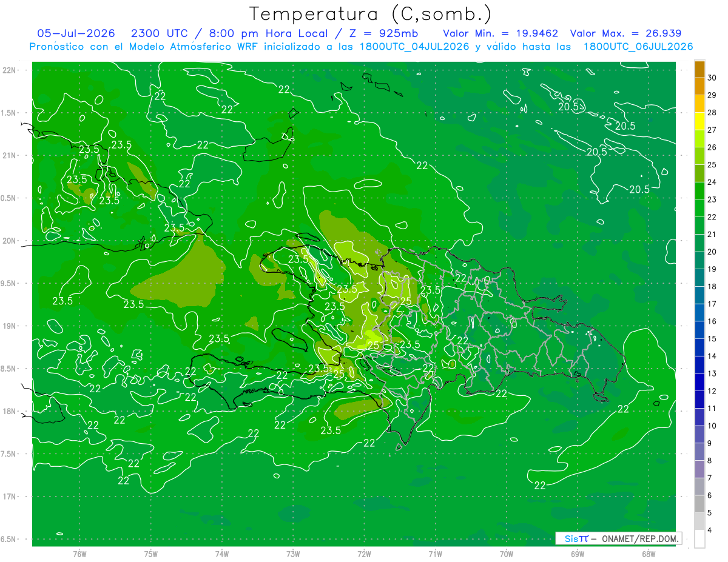Image resolution: width=728 pixels, height=562 pixels.
Task: Click the colorbar label "27"
Action: [x=712, y=130]
